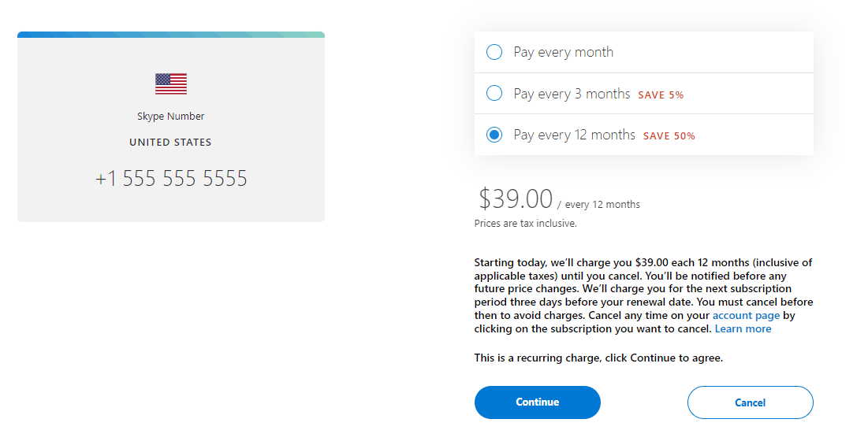Click the SAVE 5% badge
Viewport: 868px width, 445px height.
pyautogui.click(x=661, y=95)
